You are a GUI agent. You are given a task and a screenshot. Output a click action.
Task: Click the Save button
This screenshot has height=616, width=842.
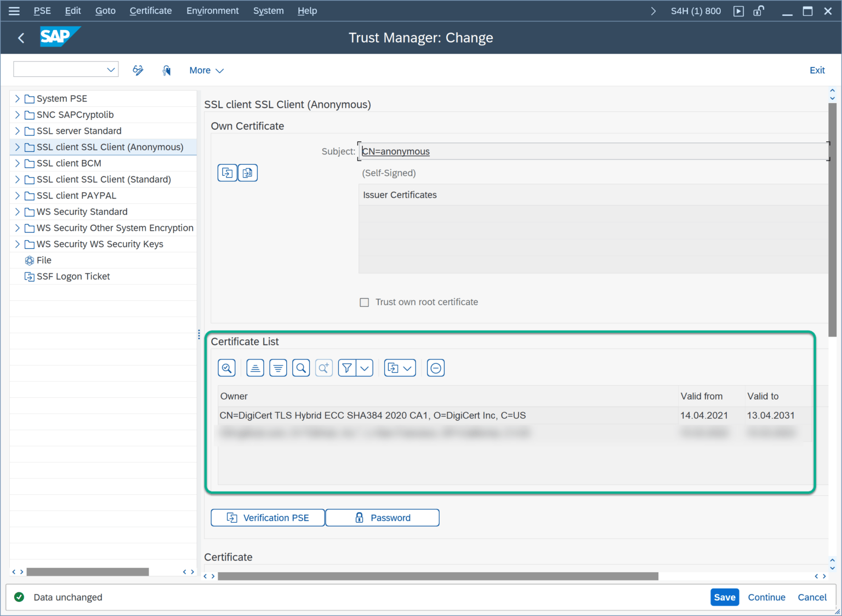click(724, 597)
